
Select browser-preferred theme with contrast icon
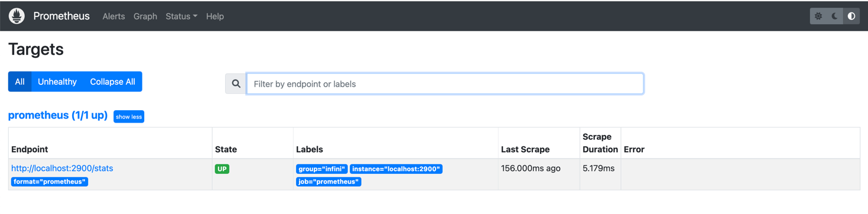pyautogui.click(x=851, y=16)
